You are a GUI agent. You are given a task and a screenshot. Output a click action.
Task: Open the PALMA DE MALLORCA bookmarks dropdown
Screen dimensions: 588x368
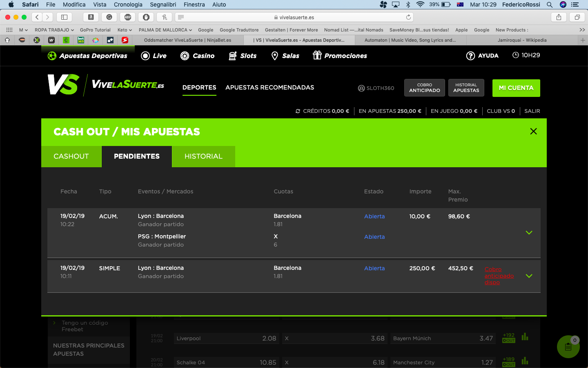pos(165,30)
